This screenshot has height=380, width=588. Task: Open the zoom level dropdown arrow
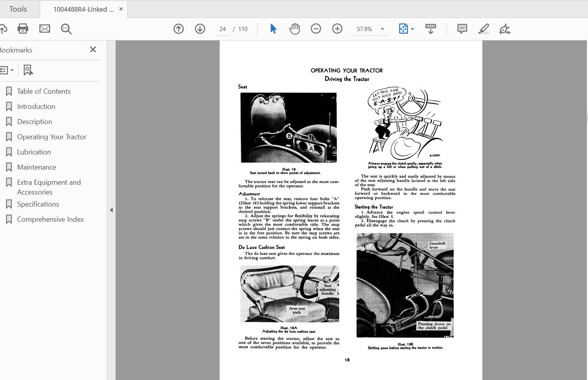click(383, 29)
